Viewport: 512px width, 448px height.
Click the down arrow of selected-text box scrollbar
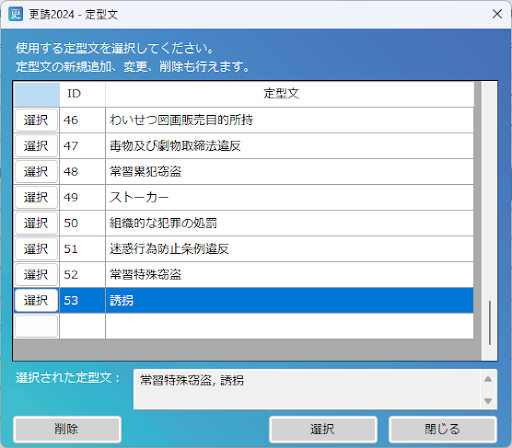pos(488,400)
